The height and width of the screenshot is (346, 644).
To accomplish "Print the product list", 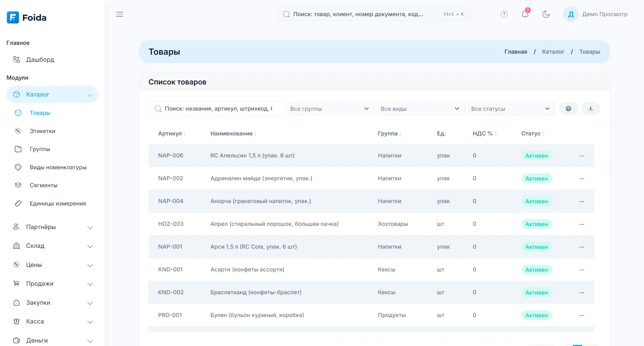I will tap(568, 109).
